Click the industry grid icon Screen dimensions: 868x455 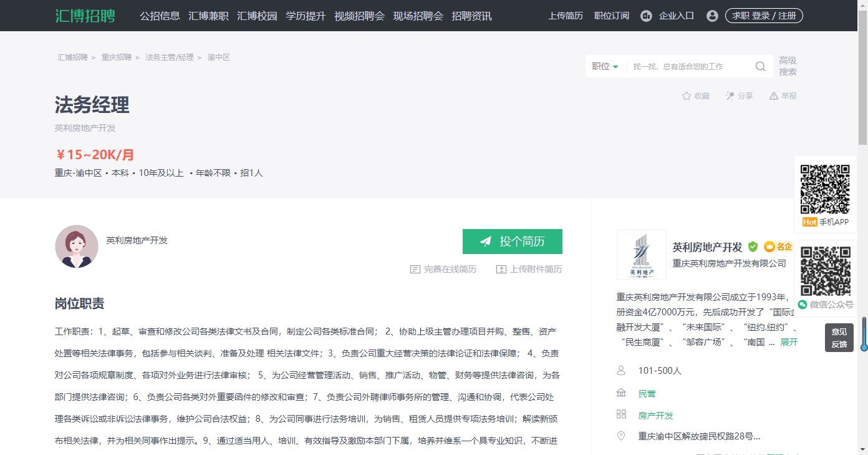point(621,414)
